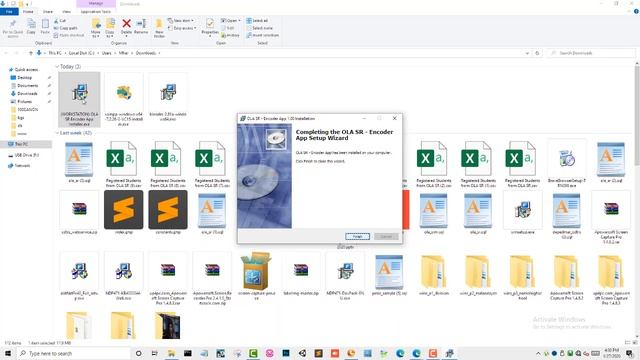Click Finish in the OLA SR setup wizard
The width and height of the screenshot is (640, 360).
[357, 236]
